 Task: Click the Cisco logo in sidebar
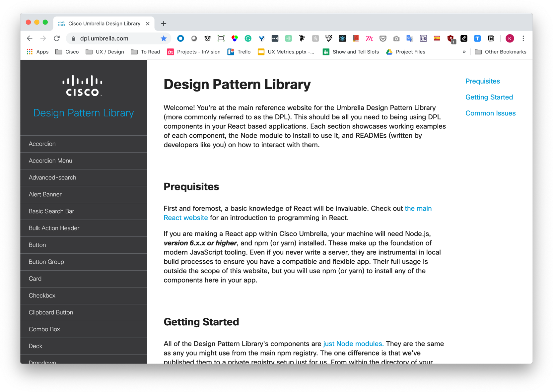83,86
